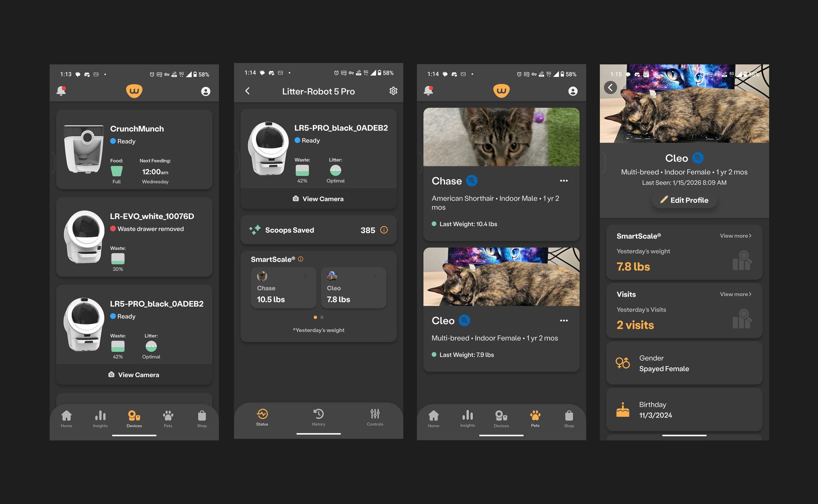Viewport: 818px width, 504px height.
Task: Tap View Camera on Litter-Robot 5 Pro screen
Action: point(318,199)
